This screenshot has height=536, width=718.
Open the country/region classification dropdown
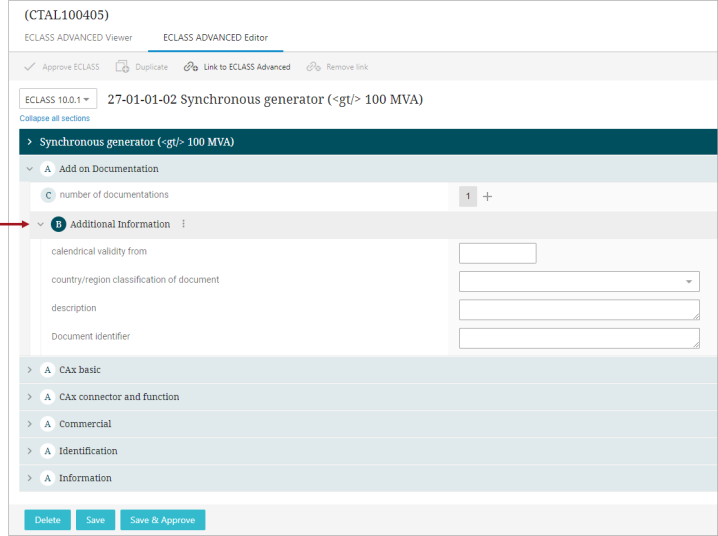(579, 282)
